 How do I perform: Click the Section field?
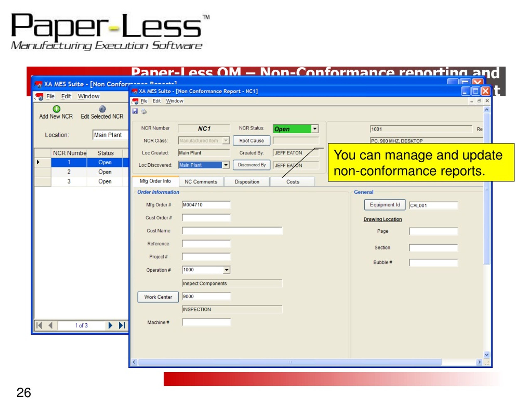click(x=433, y=248)
